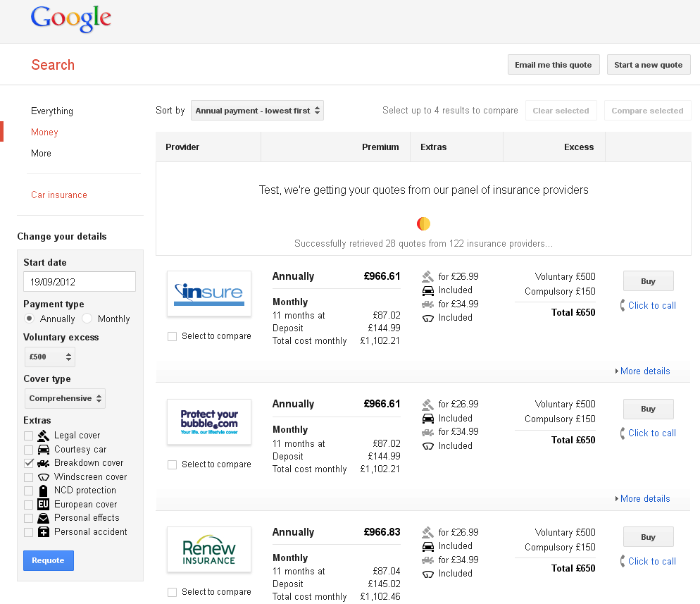The height and width of the screenshot is (604, 700).
Task: Click courtesy car icon in Renew Insurance quote
Action: (427, 546)
